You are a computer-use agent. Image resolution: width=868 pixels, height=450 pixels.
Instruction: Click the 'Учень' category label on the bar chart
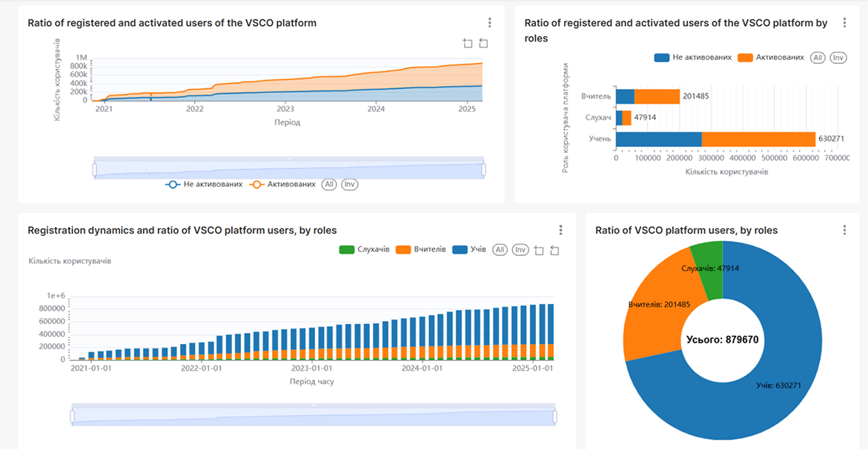(600, 139)
